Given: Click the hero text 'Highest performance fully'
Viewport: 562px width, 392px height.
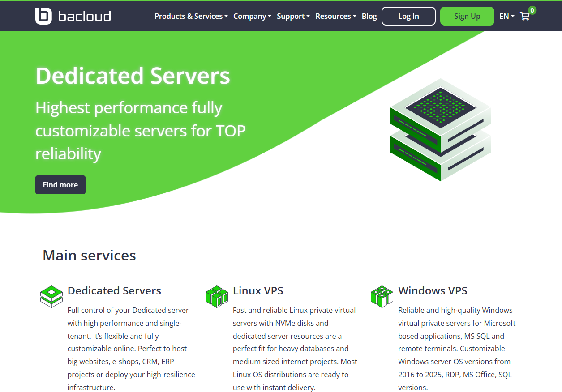Looking at the screenshot, I should (x=129, y=108).
